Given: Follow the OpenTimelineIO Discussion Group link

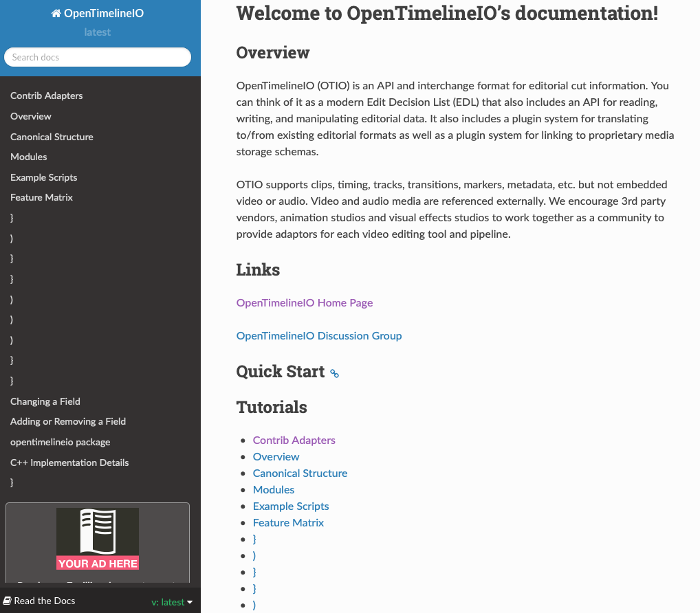Looking at the screenshot, I should coord(319,335).
